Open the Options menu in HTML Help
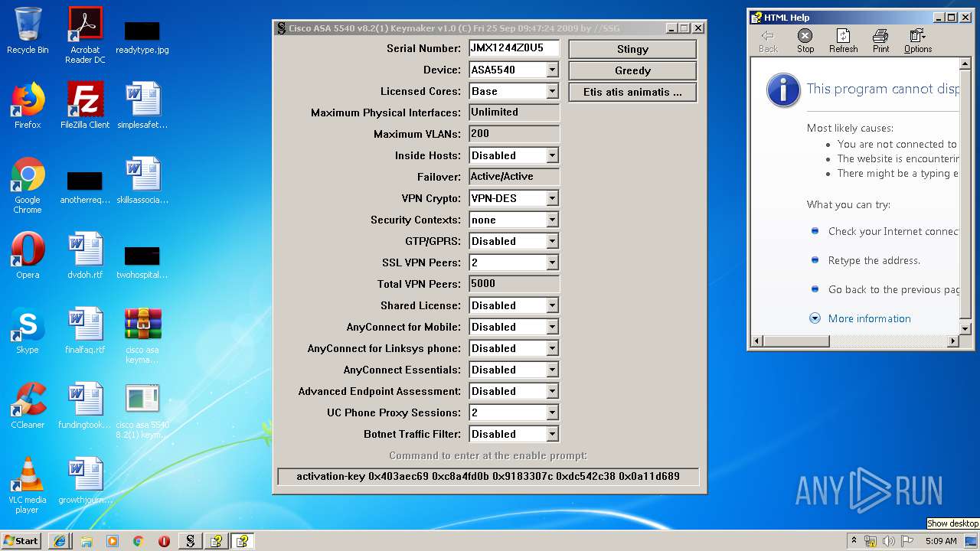The width and height of the screenshot is (980, 551). [917, 41]
